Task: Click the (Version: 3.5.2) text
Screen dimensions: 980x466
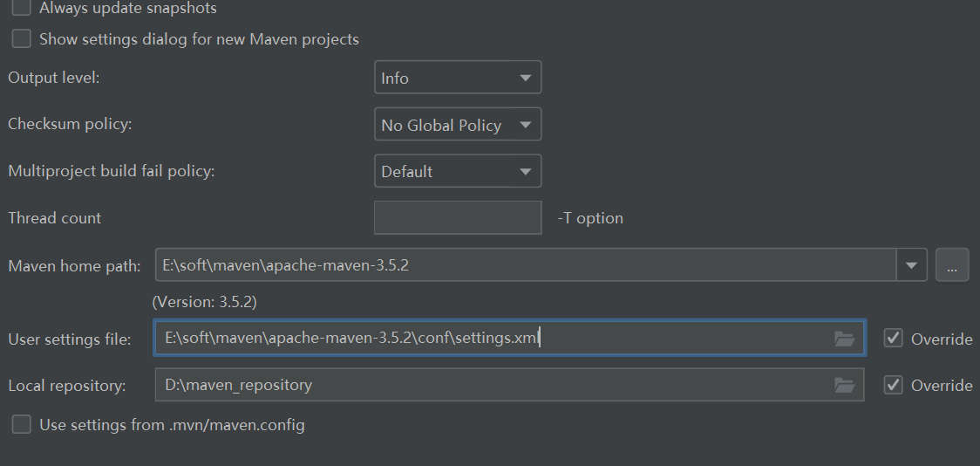Action: click(204, 302)
